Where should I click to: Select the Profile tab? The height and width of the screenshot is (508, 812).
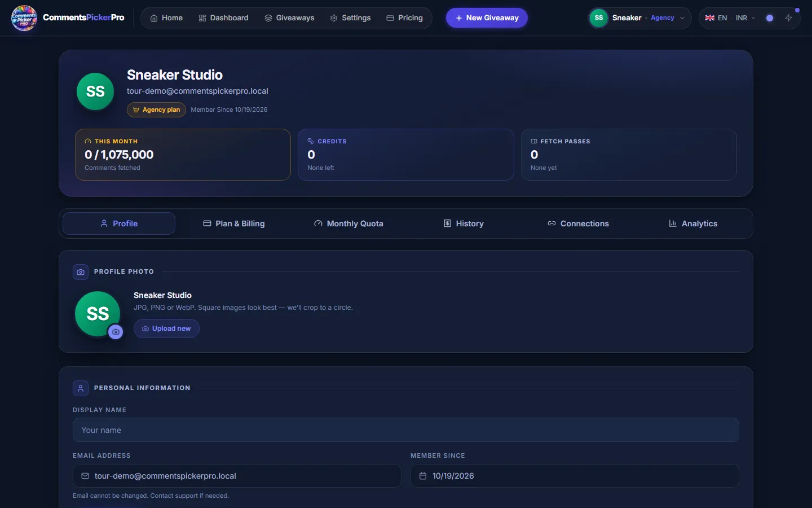click(x=119, y=224)
